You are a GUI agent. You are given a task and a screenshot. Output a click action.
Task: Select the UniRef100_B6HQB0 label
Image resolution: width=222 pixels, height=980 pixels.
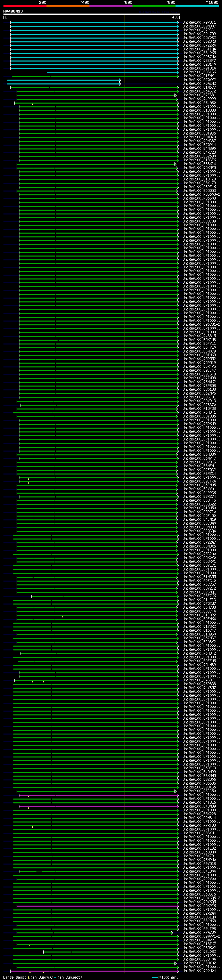[199, 454]
